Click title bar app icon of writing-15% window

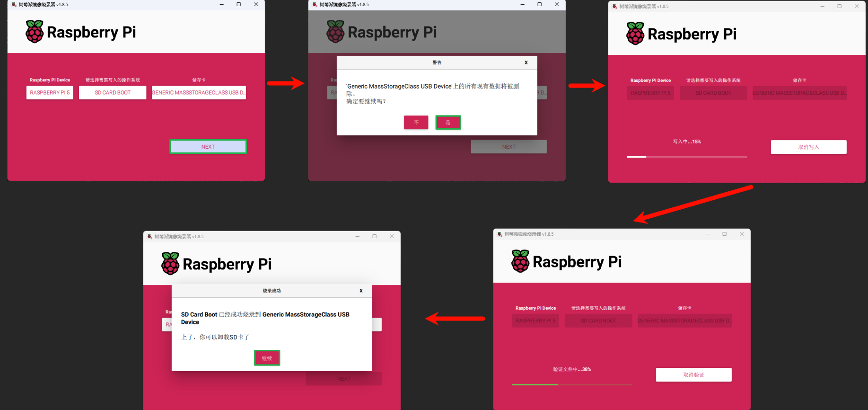click(614, 7)
